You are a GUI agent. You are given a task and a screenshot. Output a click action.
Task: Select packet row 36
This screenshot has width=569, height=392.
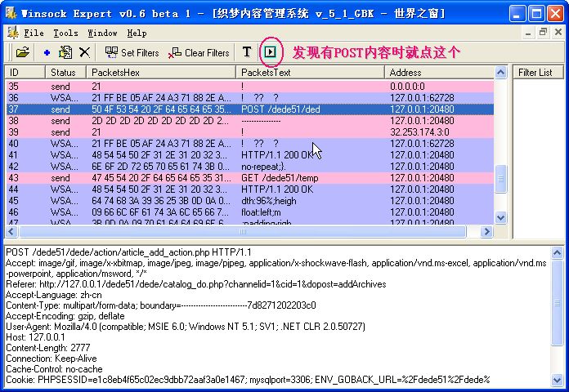[250, 98]
